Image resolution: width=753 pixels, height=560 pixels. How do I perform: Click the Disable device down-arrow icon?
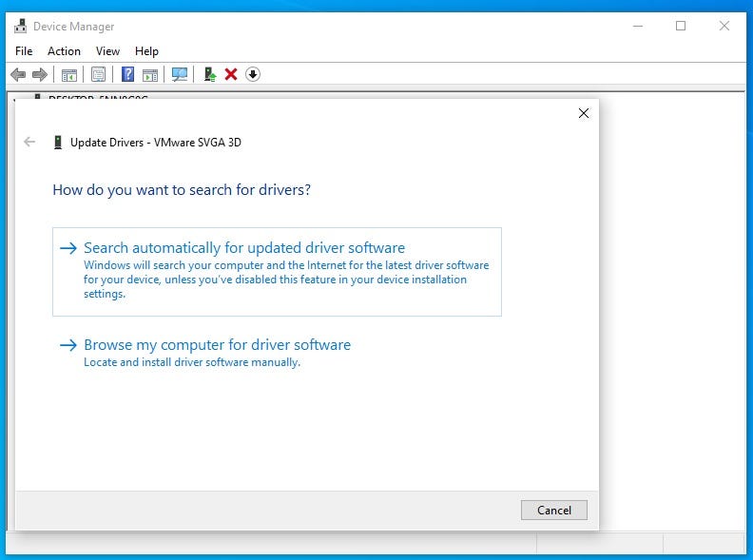tap(253, 74)
